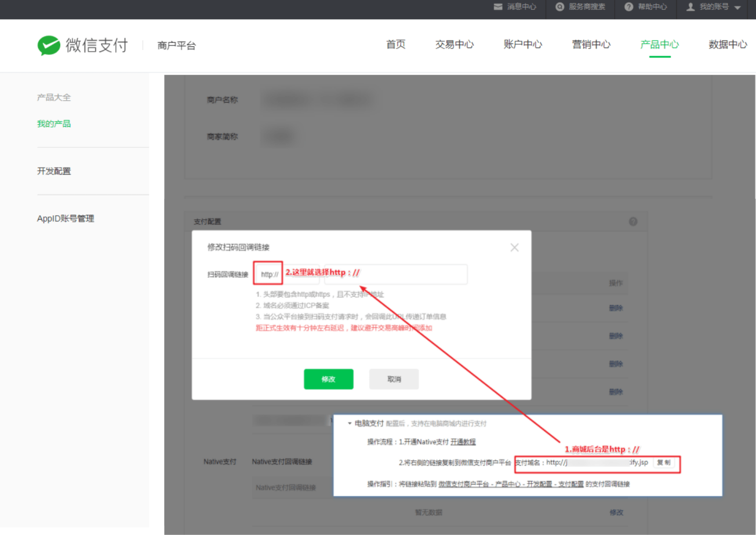Click the 复制 button

pos(663,463)
